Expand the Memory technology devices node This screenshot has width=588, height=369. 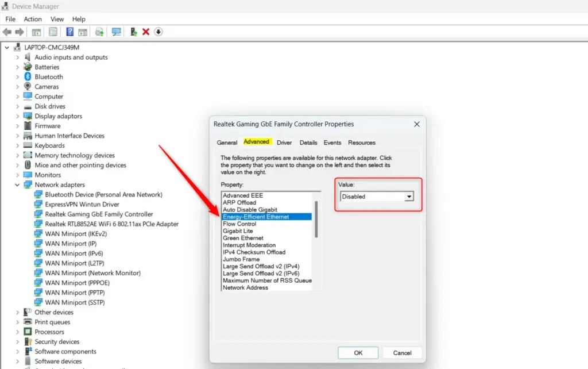click(17, 155)
